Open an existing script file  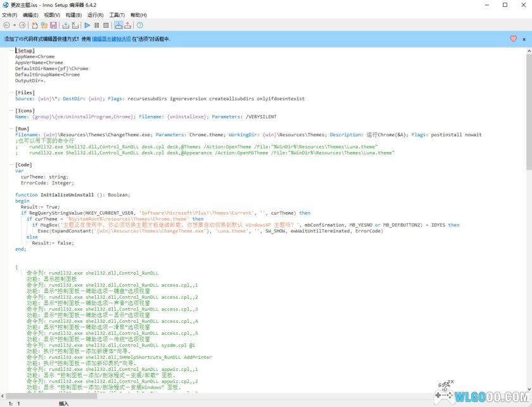click(x=44, y=25)
